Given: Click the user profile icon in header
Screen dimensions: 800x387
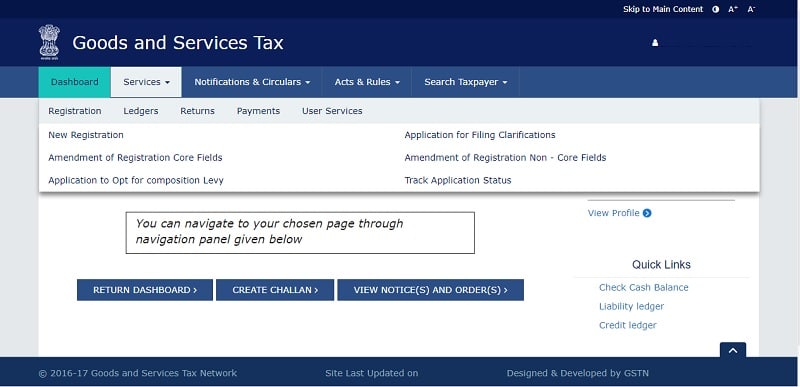Looking at the screenshot, I should pos(655,43).
